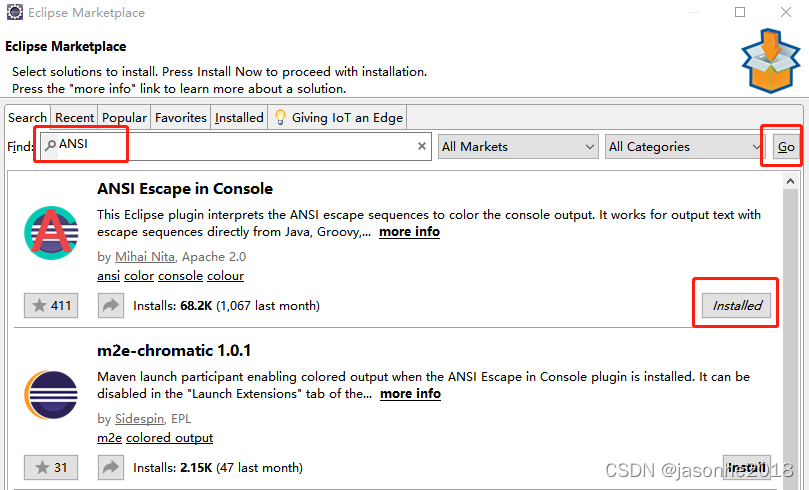809x490 pixels.
Task: Click the colored output tag link
Action: click(x=169, y=437)
